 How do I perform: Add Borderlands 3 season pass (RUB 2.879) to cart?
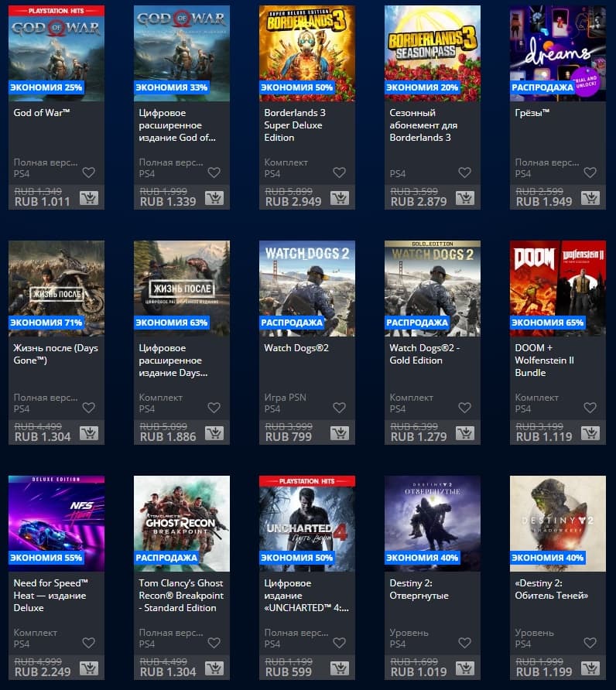[465, 198]
